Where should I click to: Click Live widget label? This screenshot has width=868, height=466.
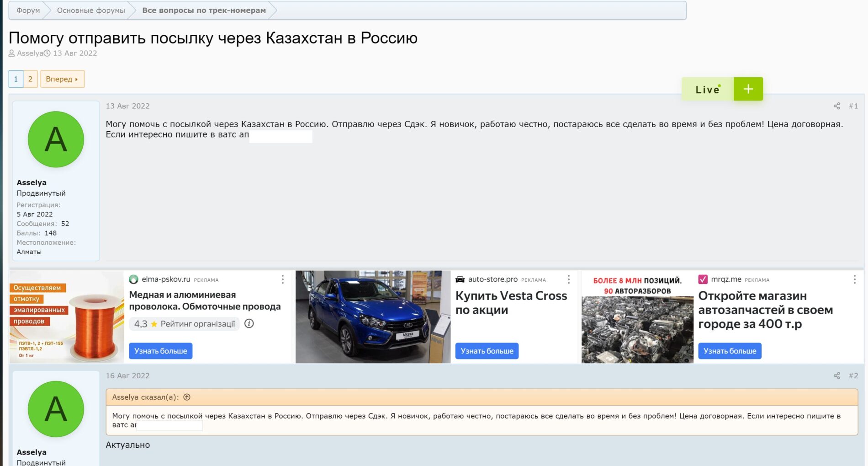pyautogui.click(x=707, y=90)
